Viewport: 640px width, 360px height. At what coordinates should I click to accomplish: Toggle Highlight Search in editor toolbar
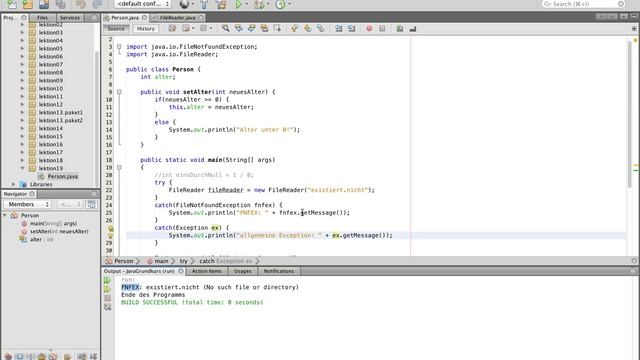click(x=264, y=29)
